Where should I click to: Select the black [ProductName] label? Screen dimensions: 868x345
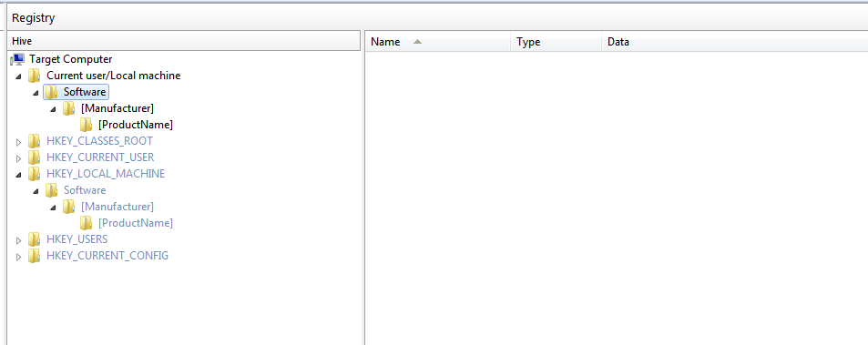point(136,125)
